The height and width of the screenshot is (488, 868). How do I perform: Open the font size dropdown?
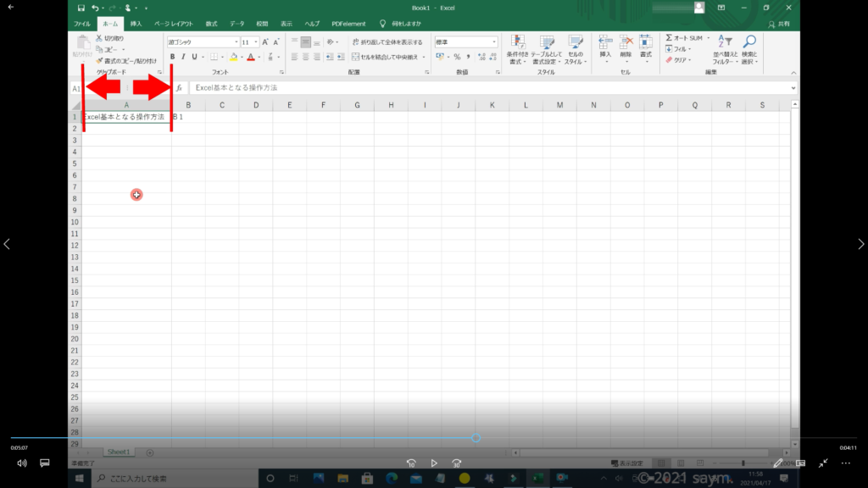coord(255,42)
